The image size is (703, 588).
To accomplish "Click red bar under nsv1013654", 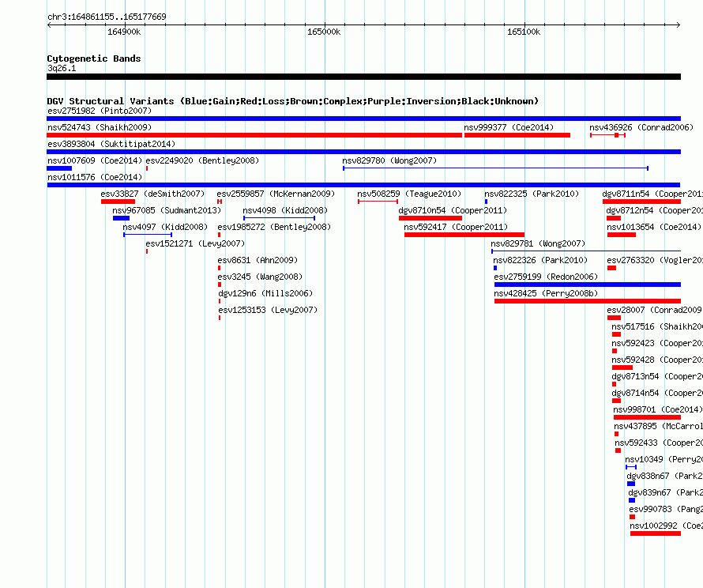I will tap(622, 235).
